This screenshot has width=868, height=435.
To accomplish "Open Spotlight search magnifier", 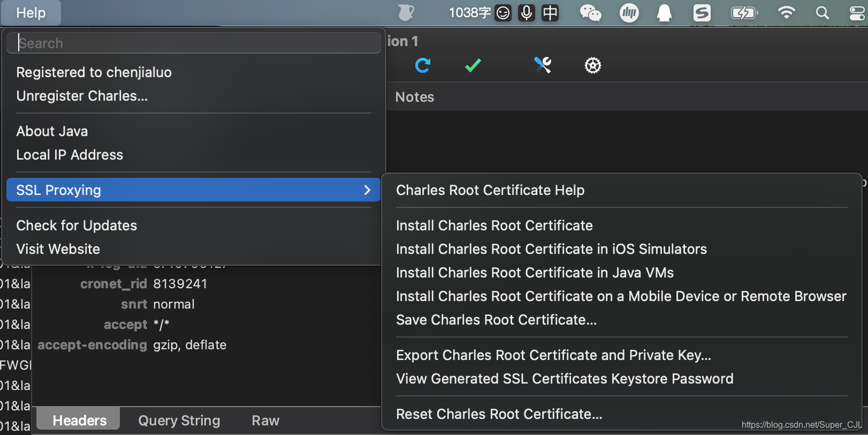I will (823, 13).
